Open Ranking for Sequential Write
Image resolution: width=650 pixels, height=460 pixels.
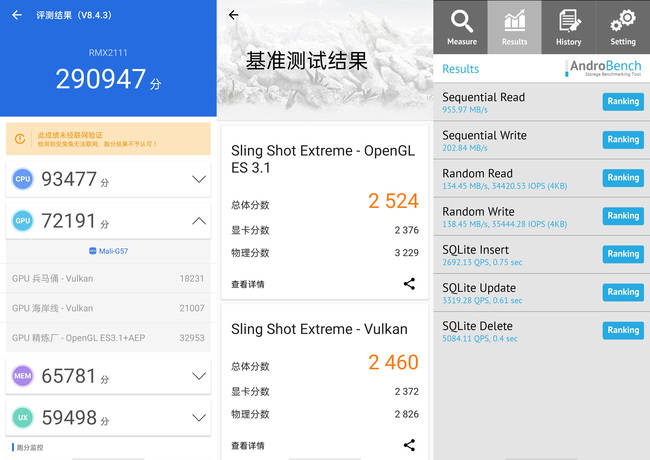pos(623,140)
